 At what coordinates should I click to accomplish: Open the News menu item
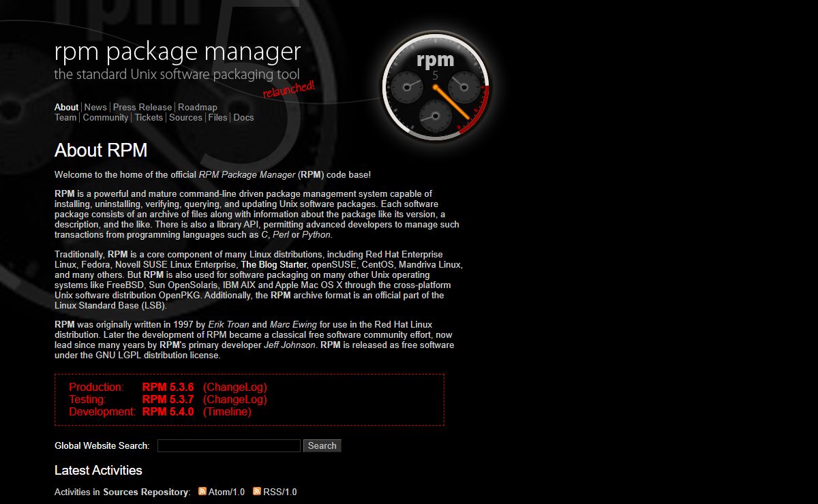click(x=95, y=107)
